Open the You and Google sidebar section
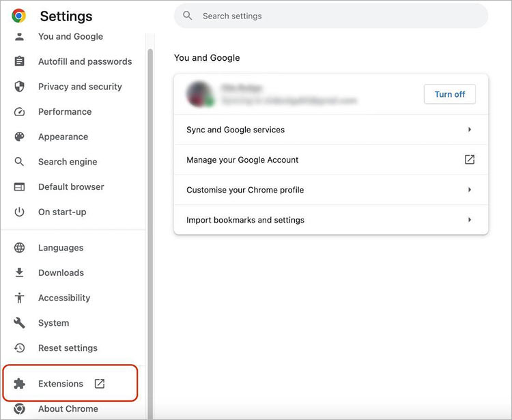The image size is (512, 420). [70, 37]
